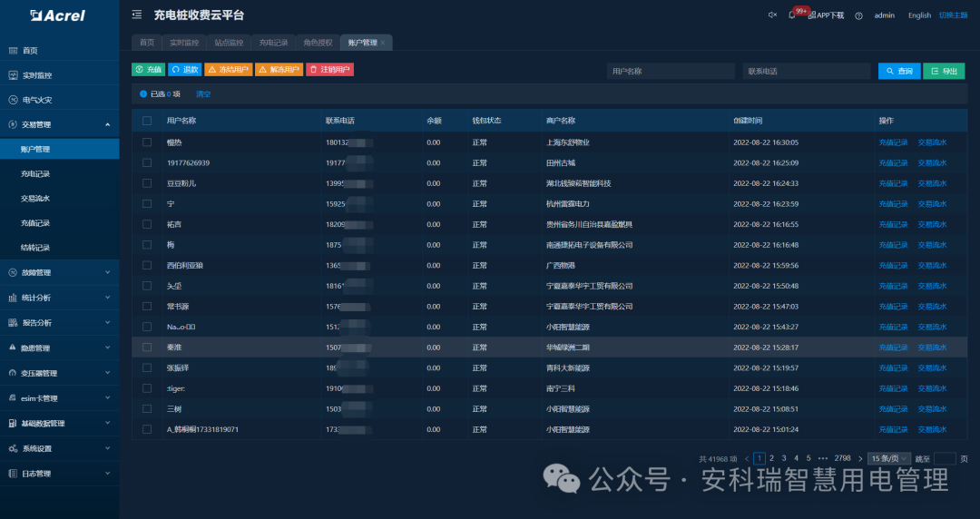Screen dimensions: 980x519
Task: Click the 查询 search button
Action: [899, 72]
